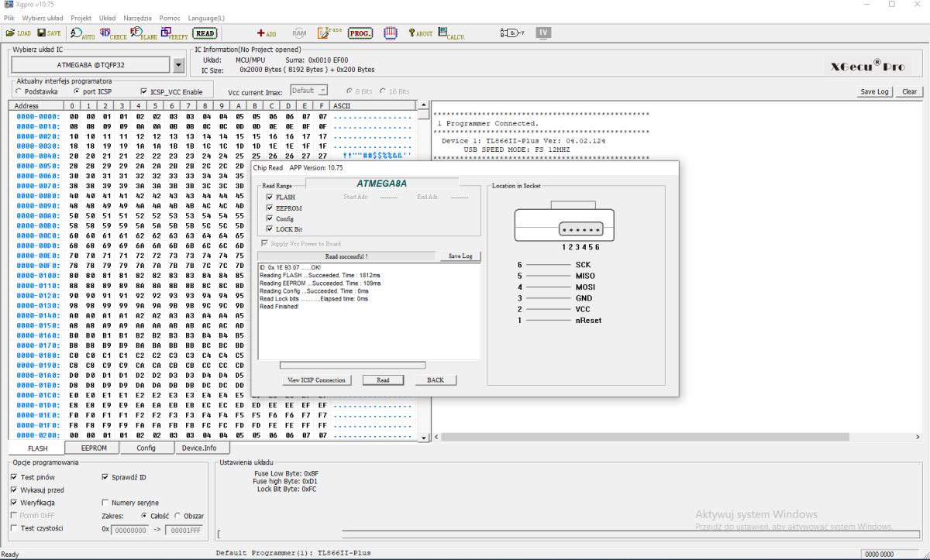This screenshot has height=560, width=930.
Task: Uncheck the EEPROM read range checkbox
Action: (x=269, y=208)
